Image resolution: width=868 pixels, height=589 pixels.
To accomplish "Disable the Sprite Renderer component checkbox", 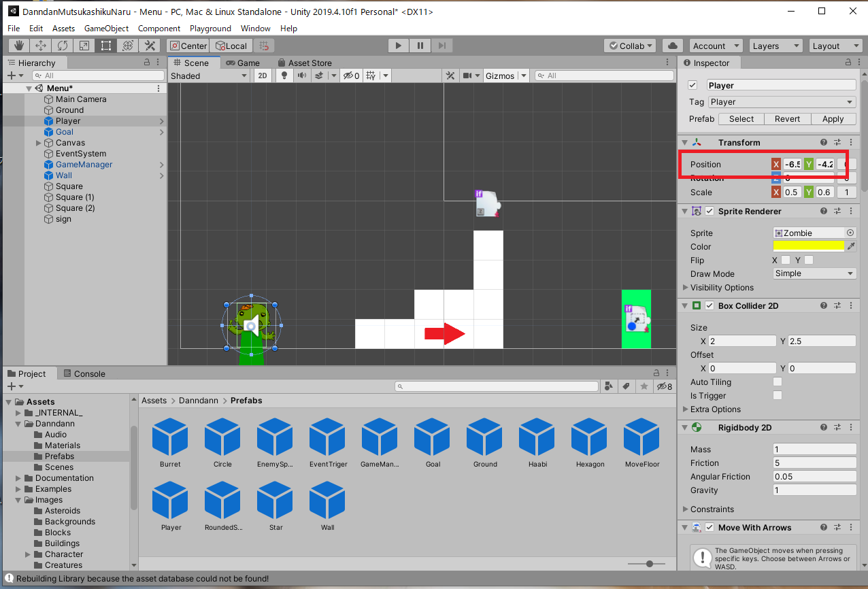I will (710, 211).
